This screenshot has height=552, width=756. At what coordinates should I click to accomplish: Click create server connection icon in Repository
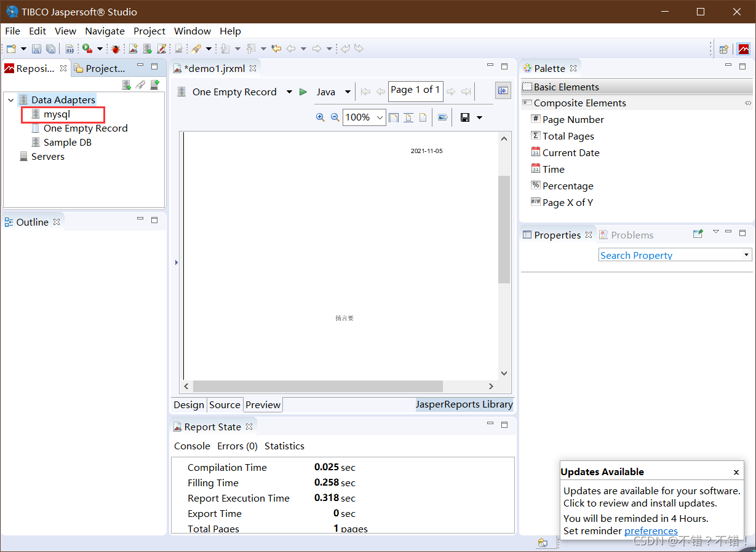pyautogui.click(x=155, y=85)
